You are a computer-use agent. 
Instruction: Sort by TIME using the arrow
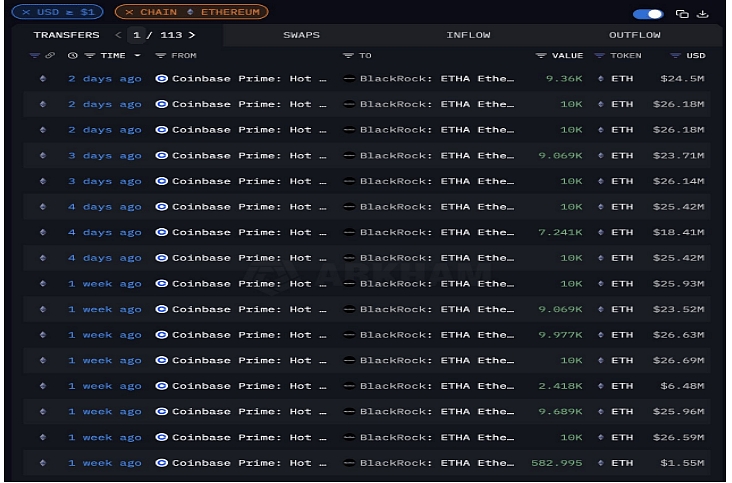click(x=137, y=56)
